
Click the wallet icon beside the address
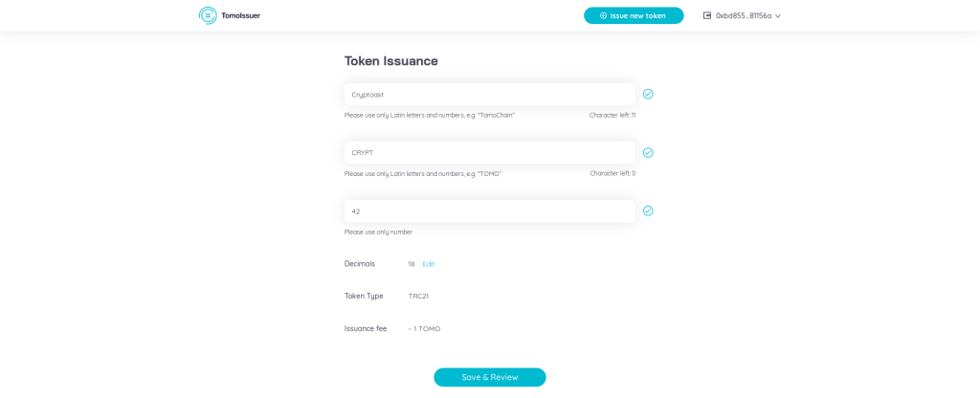tap(707, 15)
